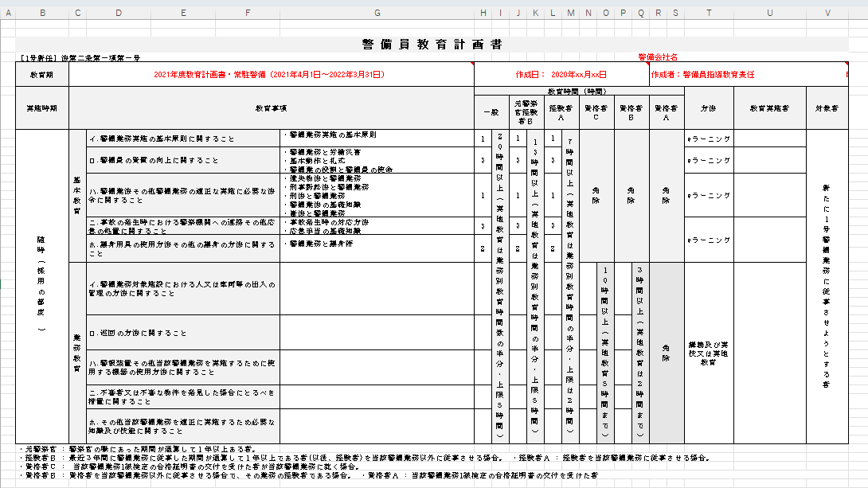
Task: Select cell ハ.警備業法その他警備業務の適正な実施
Action: [183, 195]
